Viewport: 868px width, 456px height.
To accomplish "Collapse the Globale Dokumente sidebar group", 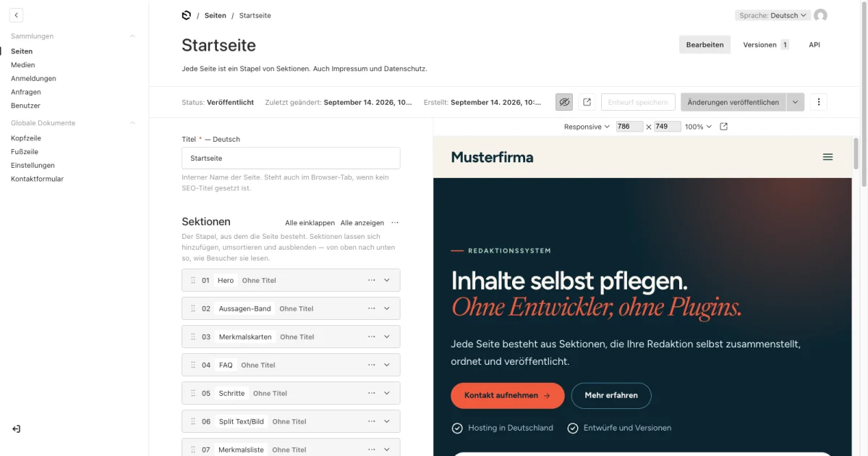I will click(x=132, y=123).
